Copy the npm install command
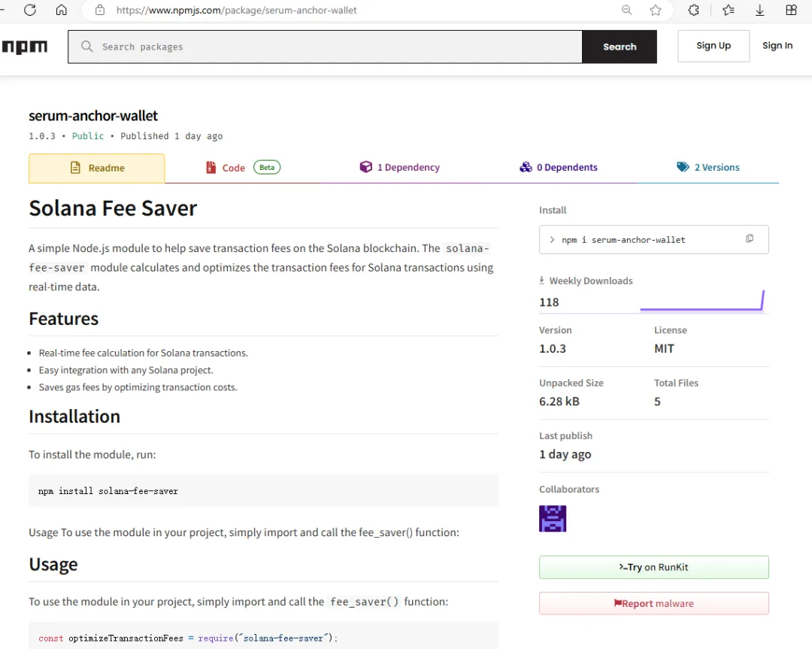Viewport: 812px width, 649px height. click(x=750, y=238)
